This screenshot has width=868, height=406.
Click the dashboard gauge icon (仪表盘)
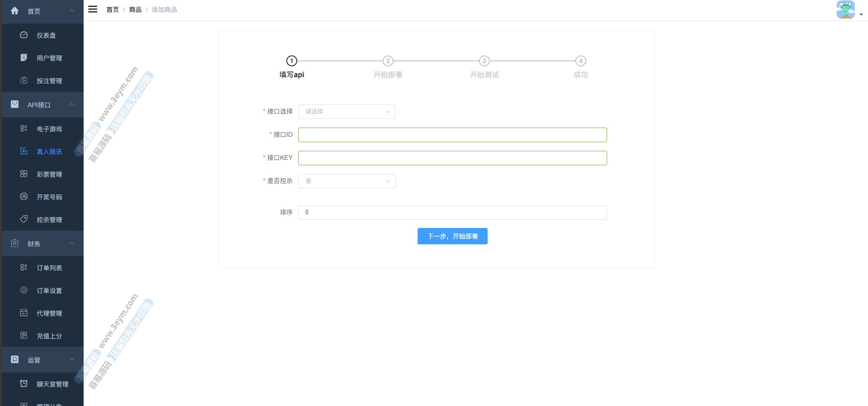(24, 35)
